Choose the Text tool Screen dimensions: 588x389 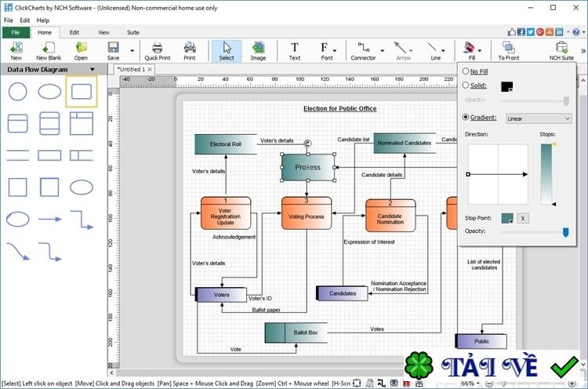pyautogui.click(x=294, y=51)
